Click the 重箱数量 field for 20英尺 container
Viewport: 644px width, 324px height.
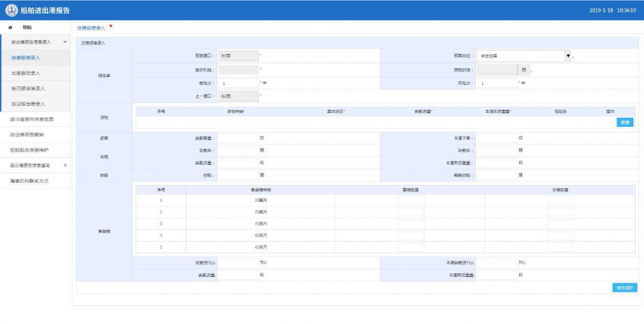pyautogui.click(x=410, y=212)
